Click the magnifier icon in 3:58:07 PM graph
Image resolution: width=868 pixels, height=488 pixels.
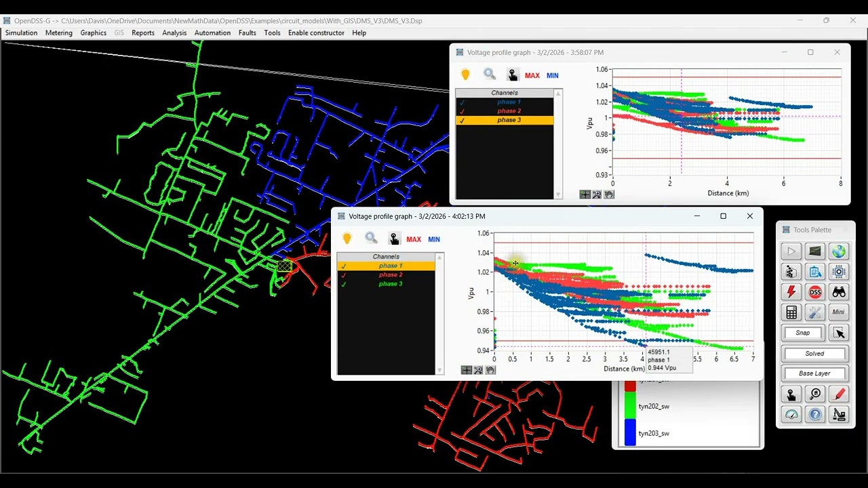click(490, 74)
